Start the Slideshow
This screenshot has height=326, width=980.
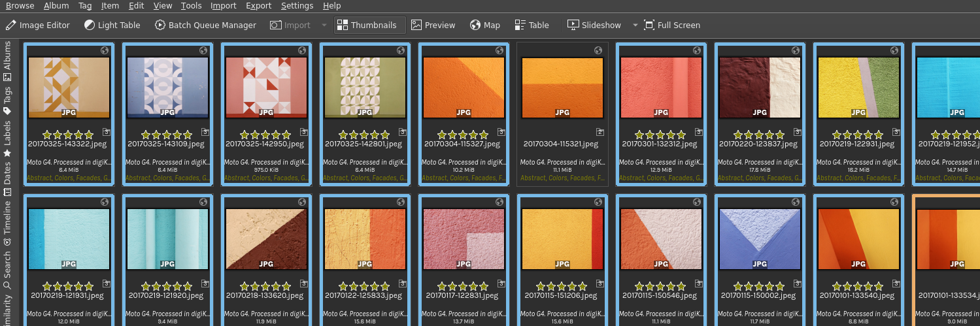coord(594,25)
